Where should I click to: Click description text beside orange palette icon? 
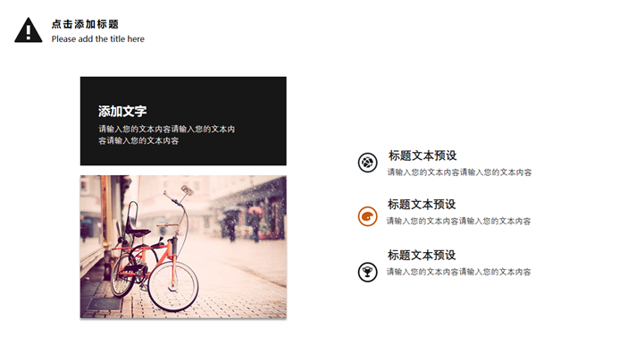pyautogui.click(x=458, y=221)
